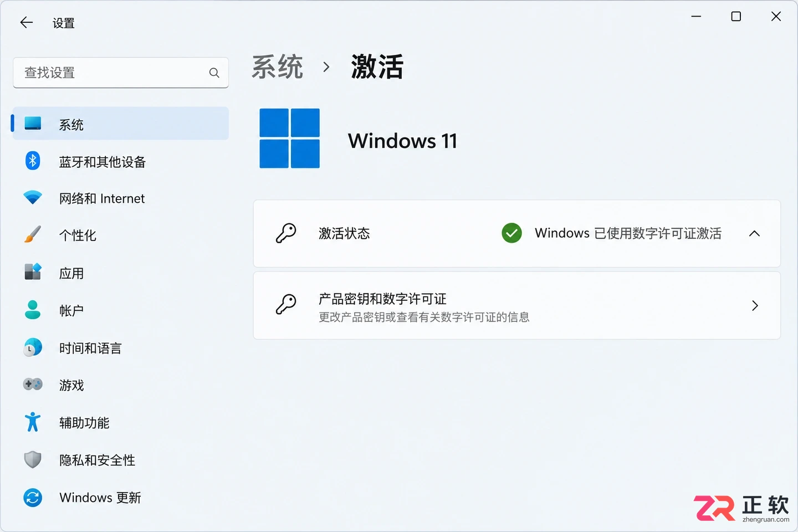Click 更改产品密钥或查看有关数字许可证的信息 description
The height and width of the screenshot is (532, 798).
click(424, 317)
